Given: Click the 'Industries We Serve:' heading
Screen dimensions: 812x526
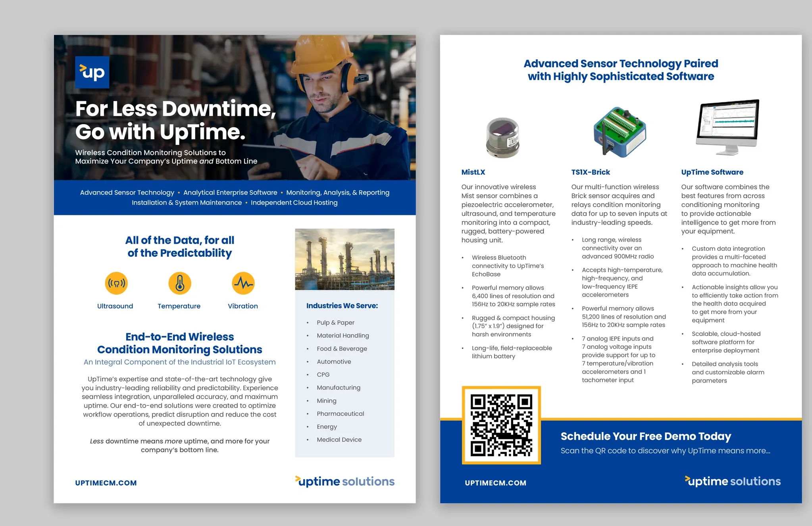Looking at the screenshot, I should (342, 306).
